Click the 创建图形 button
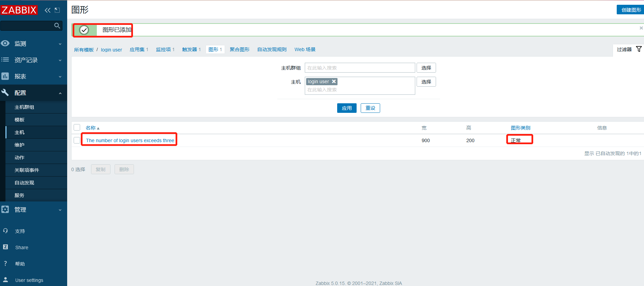Viewport: 644px width, 286px height. click(631, 10)
